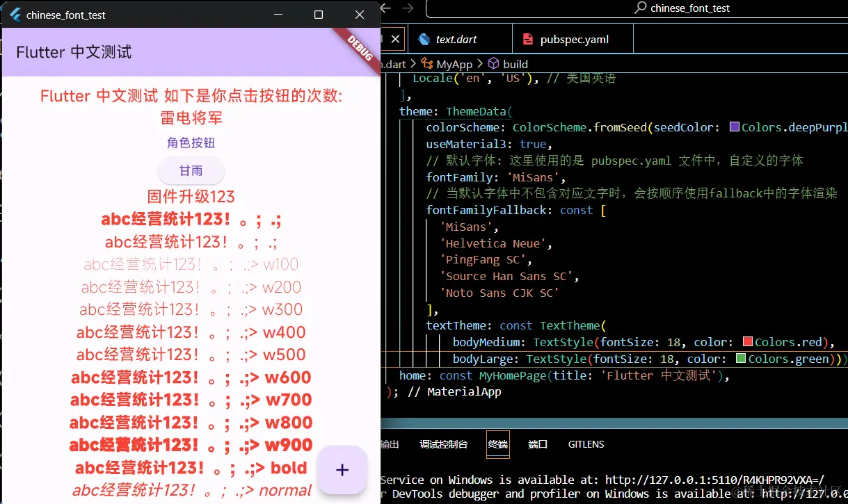Click the red file icon on pubspec.yaml tab

pyautogui.click(x=528, y=40)
